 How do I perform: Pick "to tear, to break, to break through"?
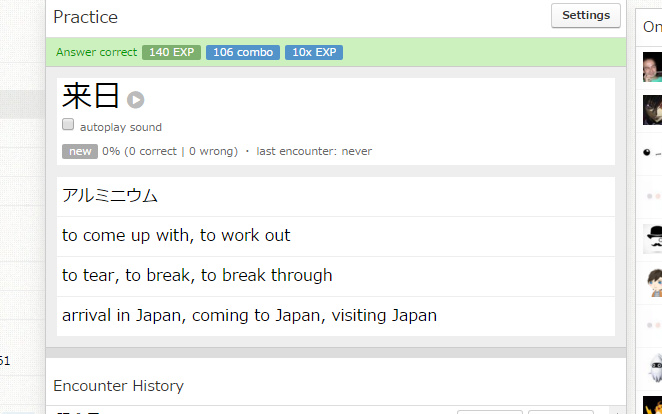[197, 276]
